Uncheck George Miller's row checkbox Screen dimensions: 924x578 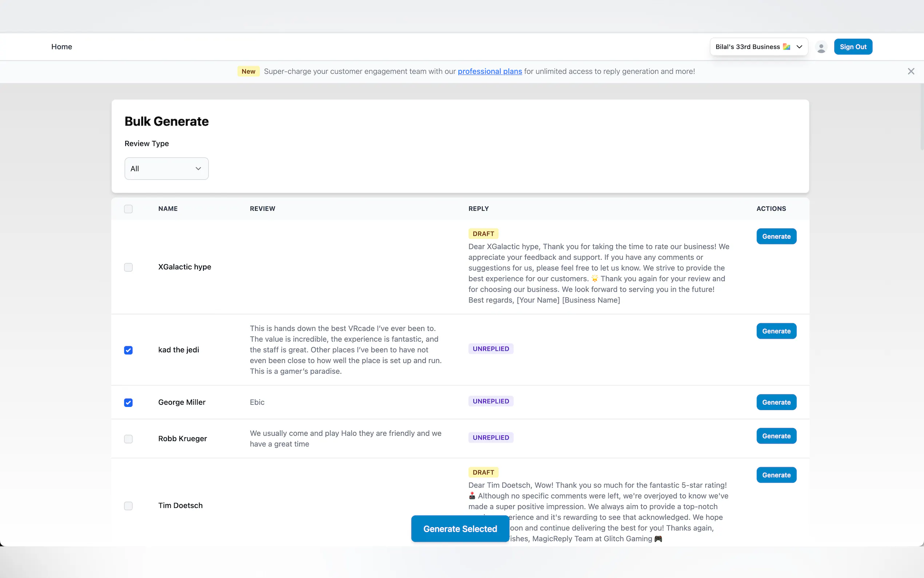pyautogui.click(x=128, y=403)
